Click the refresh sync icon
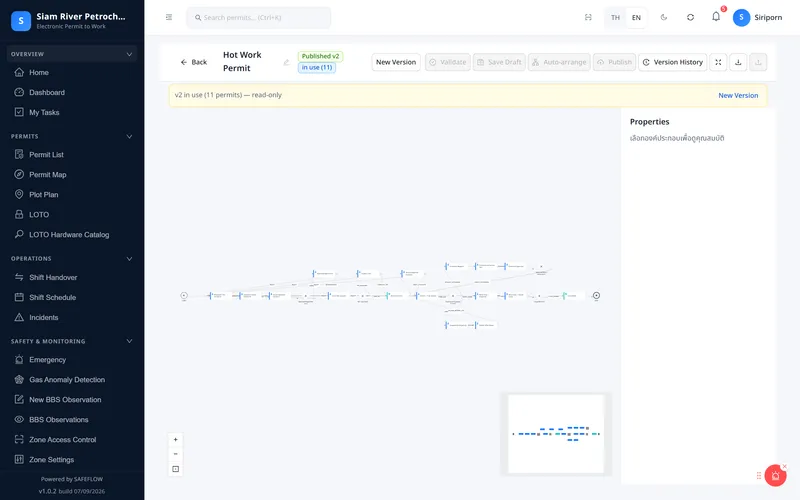The image size is (800, 500). tap(690, 17)
